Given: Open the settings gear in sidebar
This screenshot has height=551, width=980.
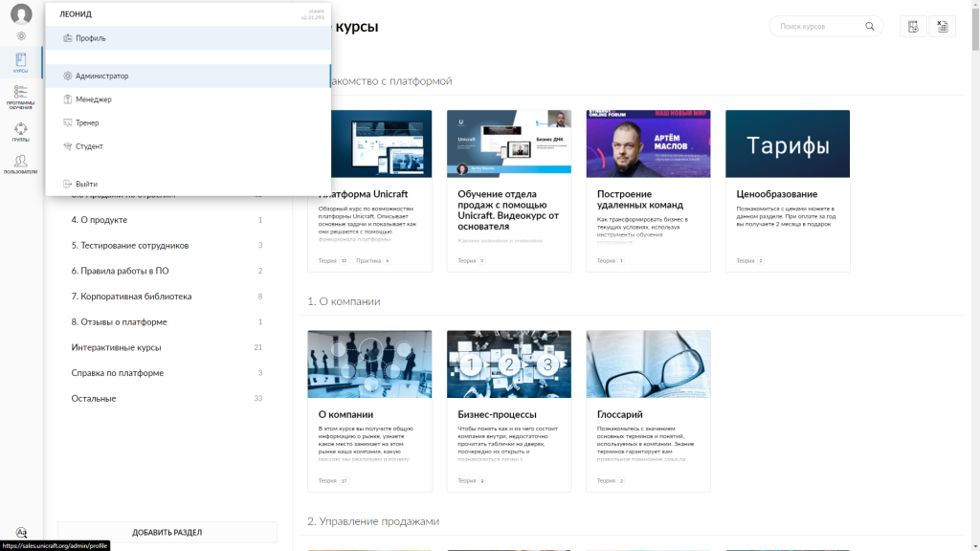Looking at the screenshot, I should click(x=21, y=36).
